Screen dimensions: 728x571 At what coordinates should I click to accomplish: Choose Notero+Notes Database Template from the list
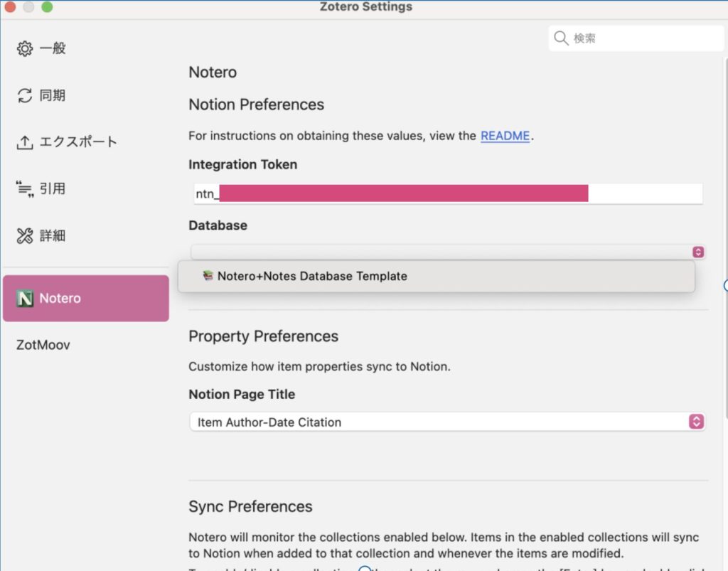coord(312,276)
